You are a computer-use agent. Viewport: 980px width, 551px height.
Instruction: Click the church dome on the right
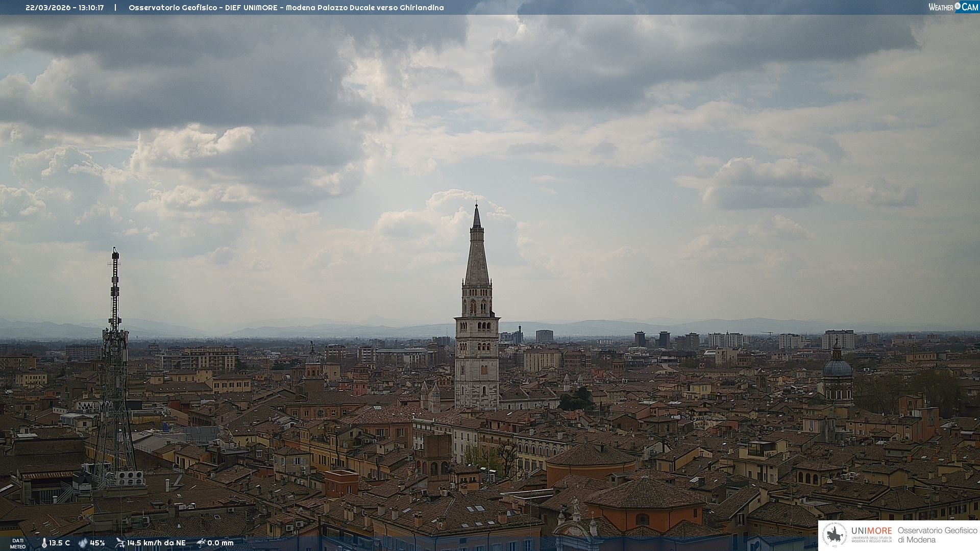click(837, 368)
